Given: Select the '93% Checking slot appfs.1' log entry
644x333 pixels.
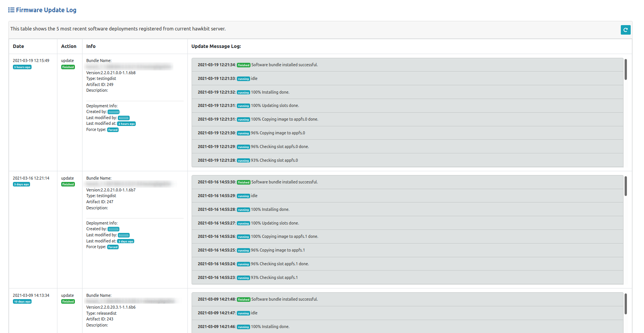Looking at the screenshot, I should click(x=274, y=277).
